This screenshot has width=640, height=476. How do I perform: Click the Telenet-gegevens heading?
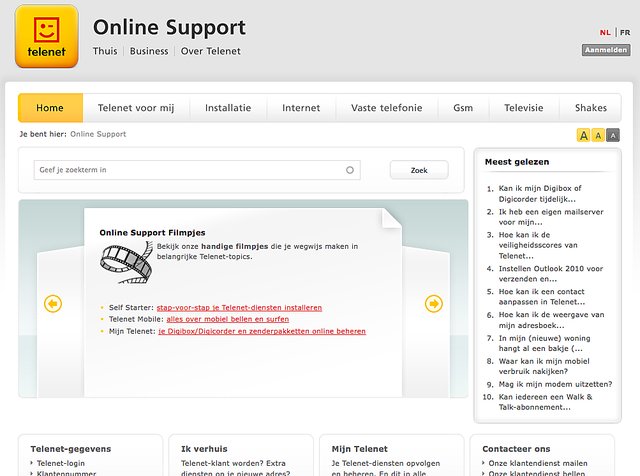(x=71, y=449)
